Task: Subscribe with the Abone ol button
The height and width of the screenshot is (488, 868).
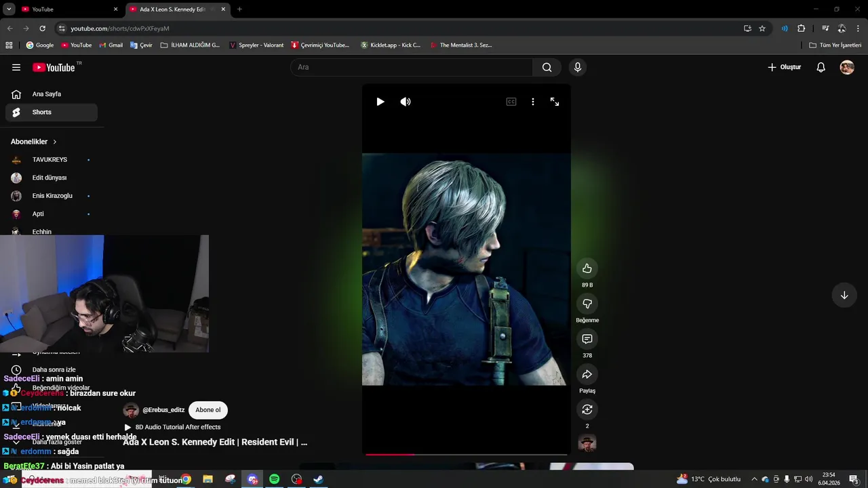Action: tap(208, 410)
